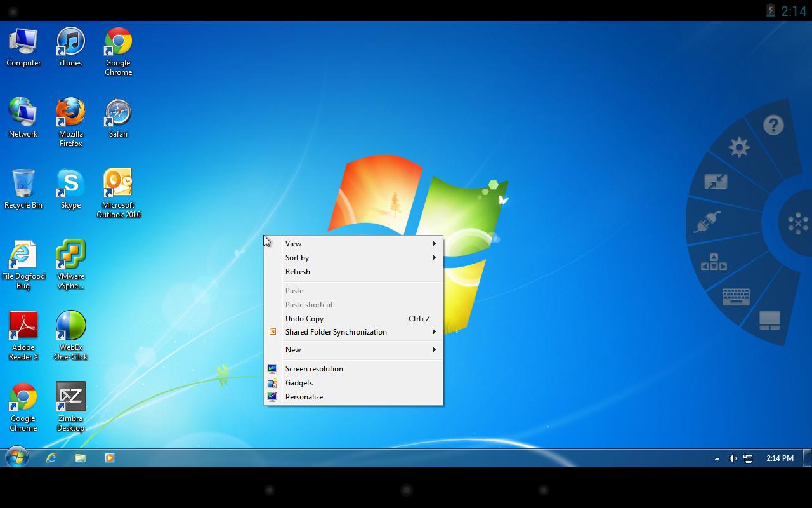Open the help question mark in radial menu
812x508 pixels.
tap(773, 125)
